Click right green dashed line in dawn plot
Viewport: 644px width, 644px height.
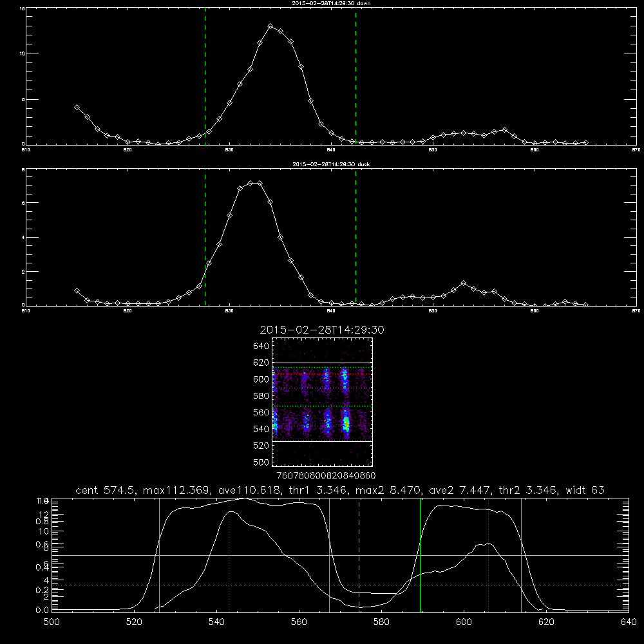pos(355,76)
